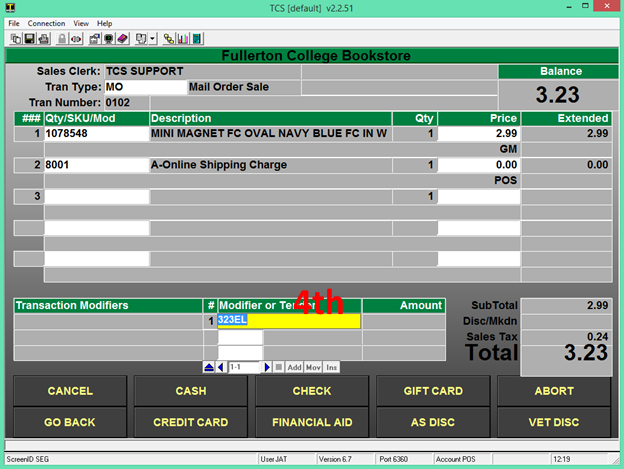Click the GO BACK button
The image size is (624, 469).
tap(70, 422)
